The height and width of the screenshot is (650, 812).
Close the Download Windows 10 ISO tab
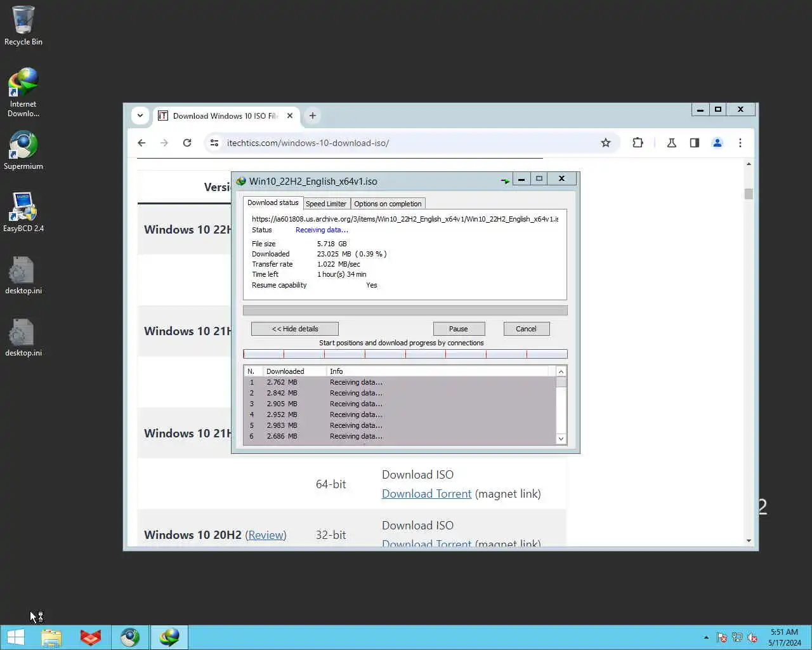(290, 116)
